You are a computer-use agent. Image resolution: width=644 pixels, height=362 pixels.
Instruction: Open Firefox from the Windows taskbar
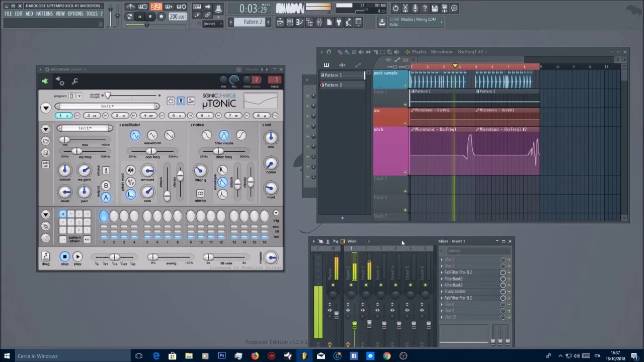tap(255, 356)
